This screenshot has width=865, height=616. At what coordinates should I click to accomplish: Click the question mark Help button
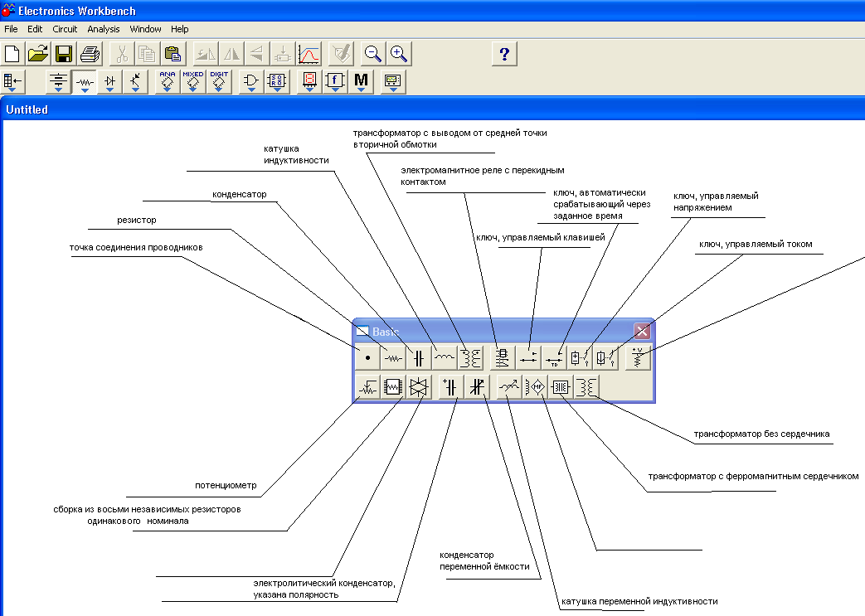[x=504, y=54]
